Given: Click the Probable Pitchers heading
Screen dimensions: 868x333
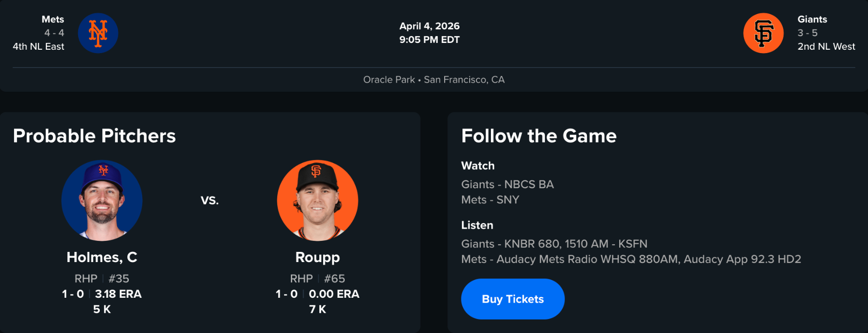Looking at the screenshot, I should pos(95,136).
